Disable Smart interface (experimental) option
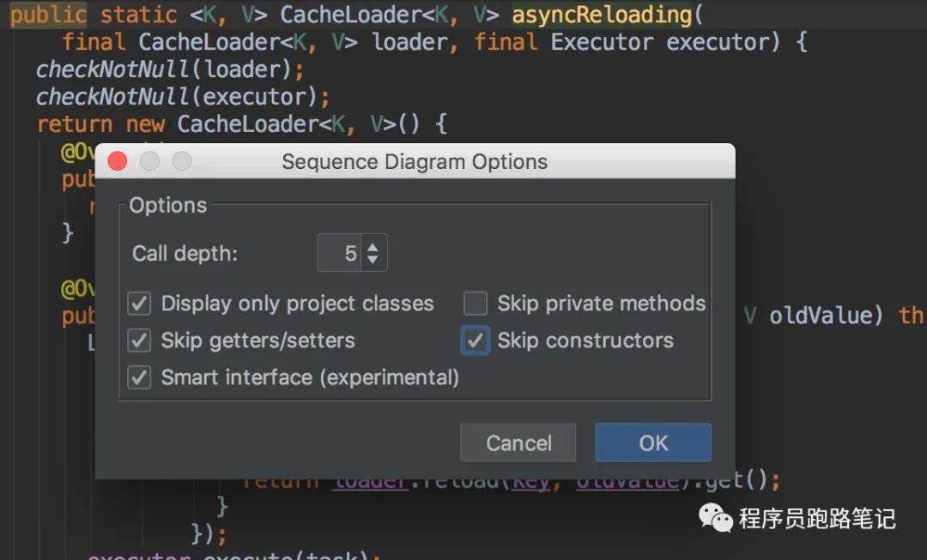The image size is (927, 560). click(x=139, y=377)
